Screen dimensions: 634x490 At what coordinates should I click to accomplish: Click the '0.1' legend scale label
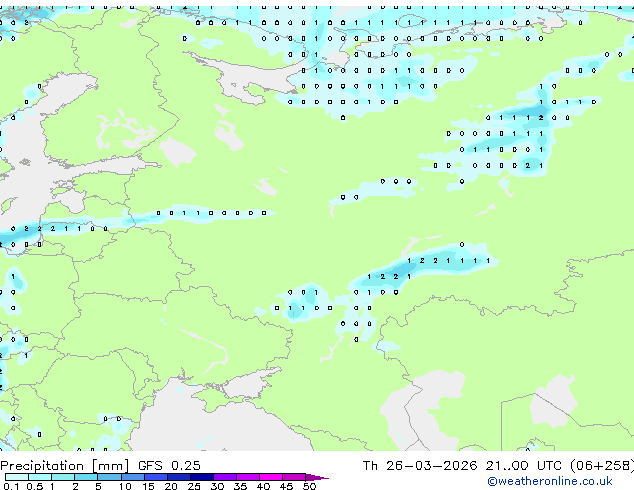click(x=11, y=486)
